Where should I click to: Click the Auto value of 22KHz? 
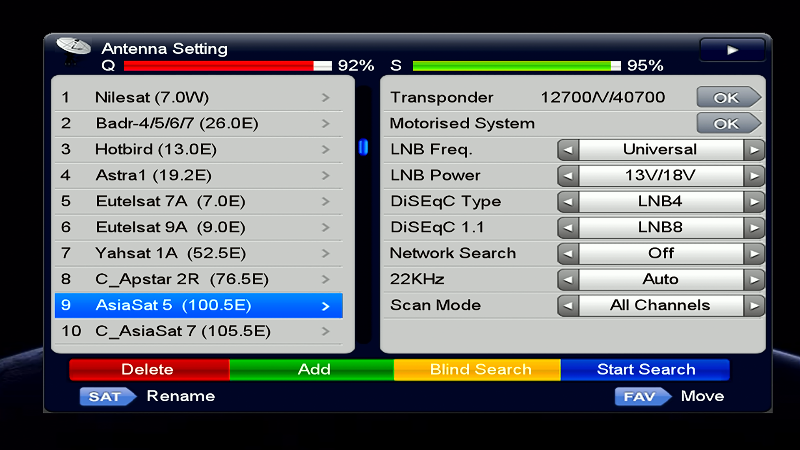[661, 280]
